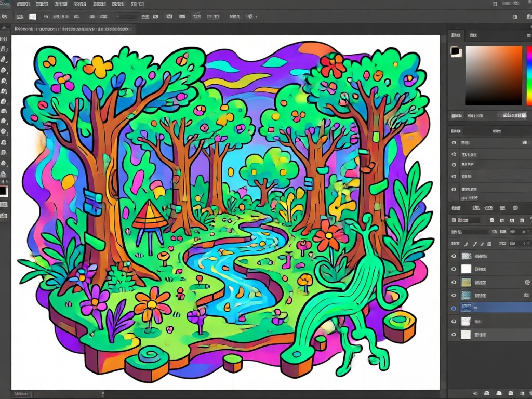Toggle the circle on the middle panel's first row
Viewport: 532px width, 399px height.
454,143
